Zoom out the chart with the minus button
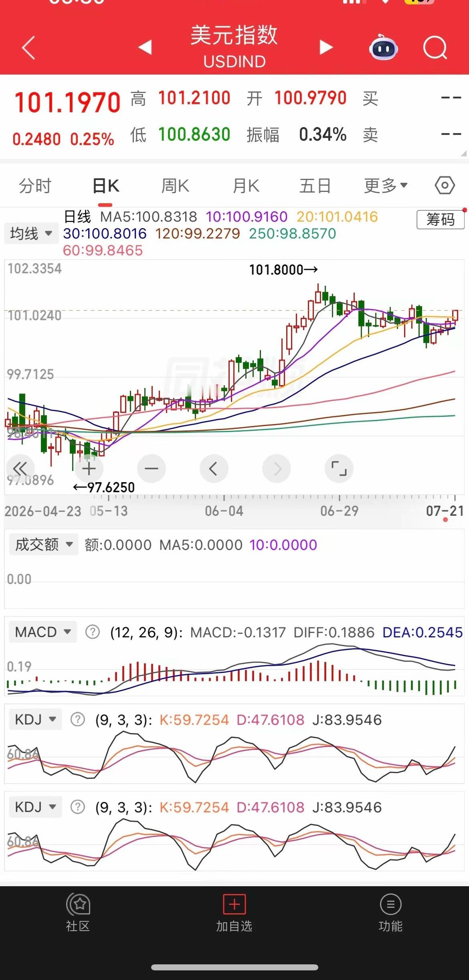This screenshot has height=980, width=469. tap(151, 469)
